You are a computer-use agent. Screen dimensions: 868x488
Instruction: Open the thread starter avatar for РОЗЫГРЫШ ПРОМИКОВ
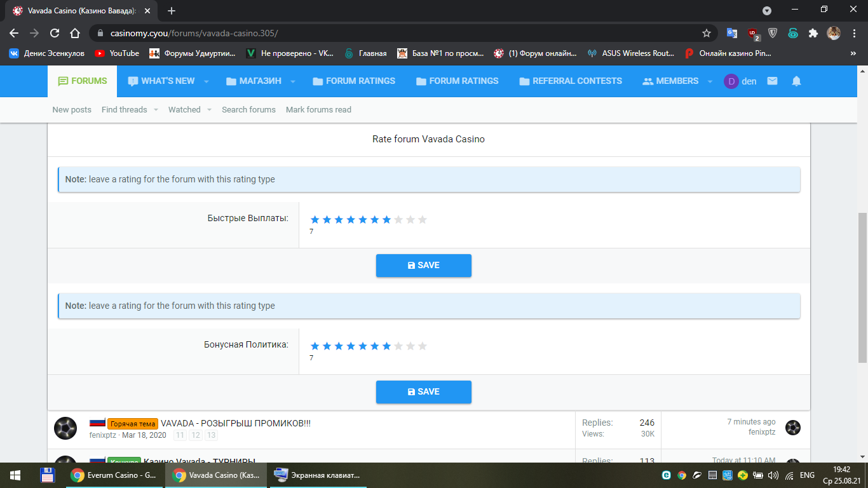click(x=65, y=429)
